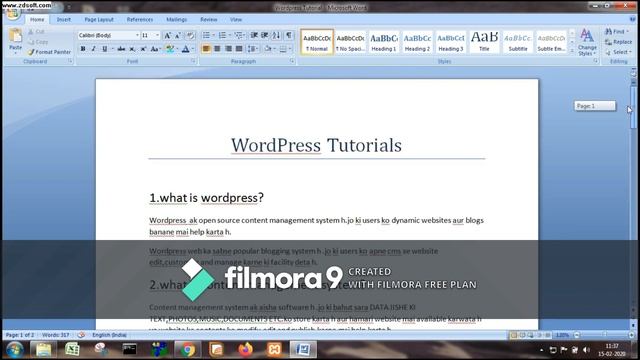Image resolution: width=640 pixels, height=360 pixels.
Task: Click the zoom slider in status bar
Action: [x=604, y=335]
